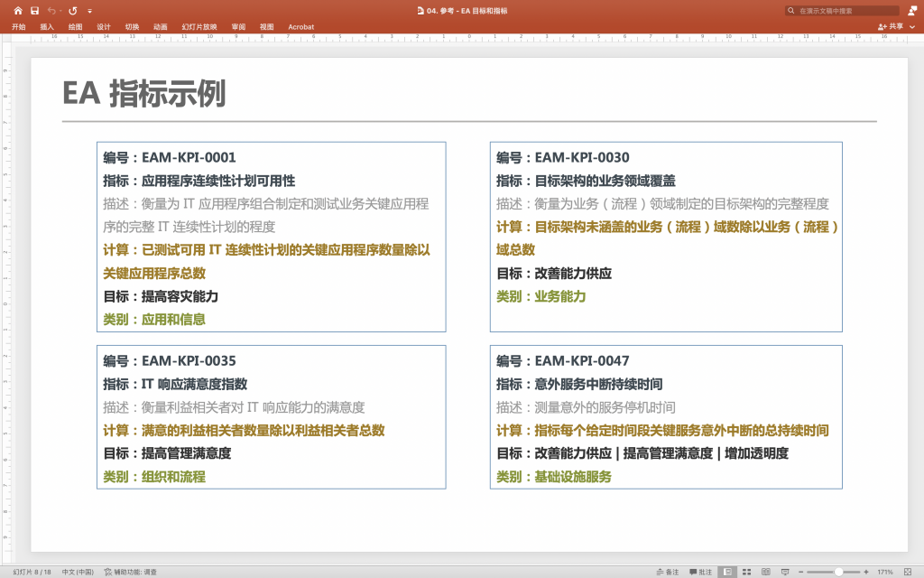Viewport: 924px width, 578px height.
Task: Expand the quick access toolbar customize menu
Action: (89, 11)
